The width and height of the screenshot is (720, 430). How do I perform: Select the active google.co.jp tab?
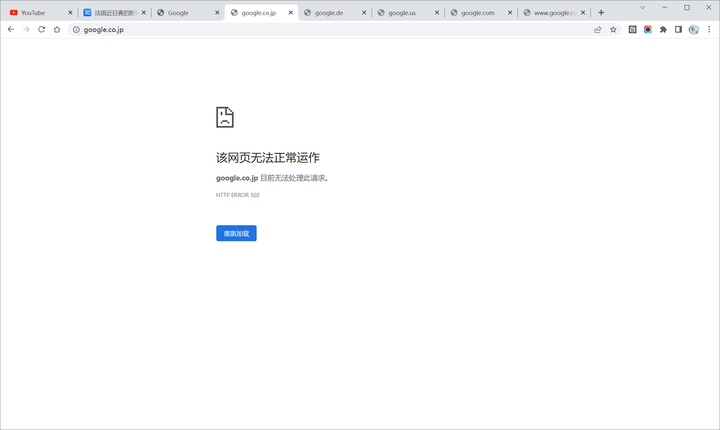coord(259,13)
